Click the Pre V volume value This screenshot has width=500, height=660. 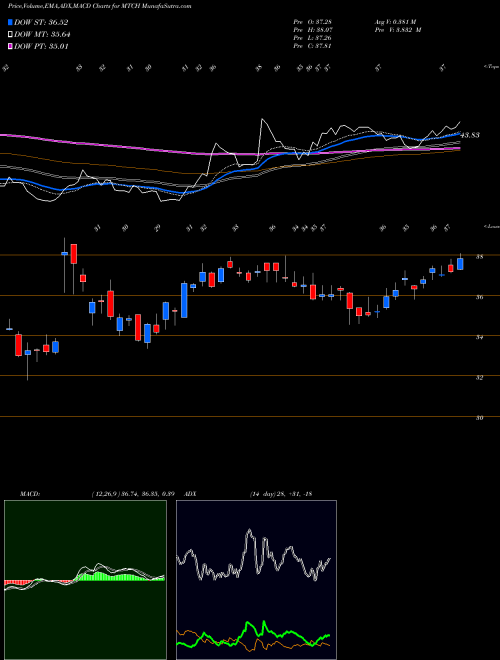coord(398,30)
